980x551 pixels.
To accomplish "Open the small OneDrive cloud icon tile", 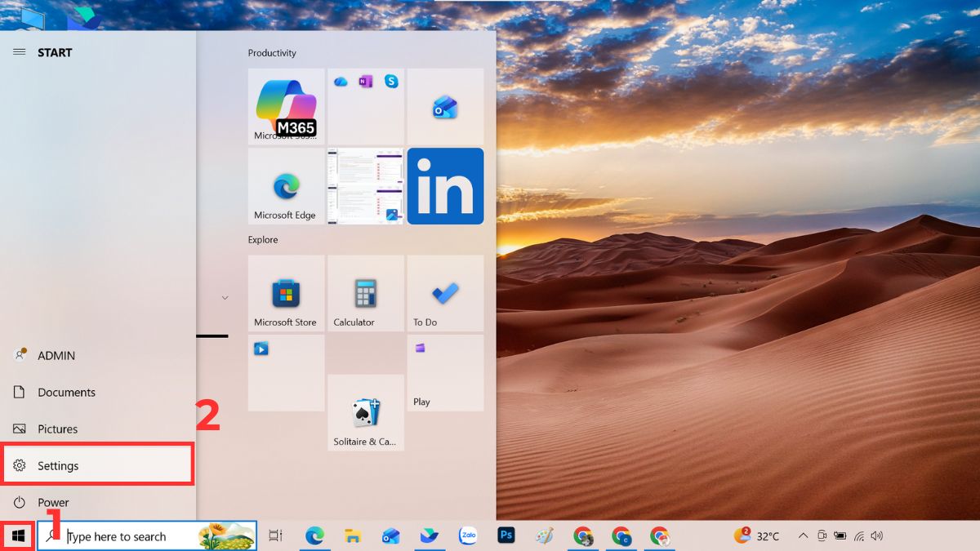I will pyautogui.click(x=341, y=81).
